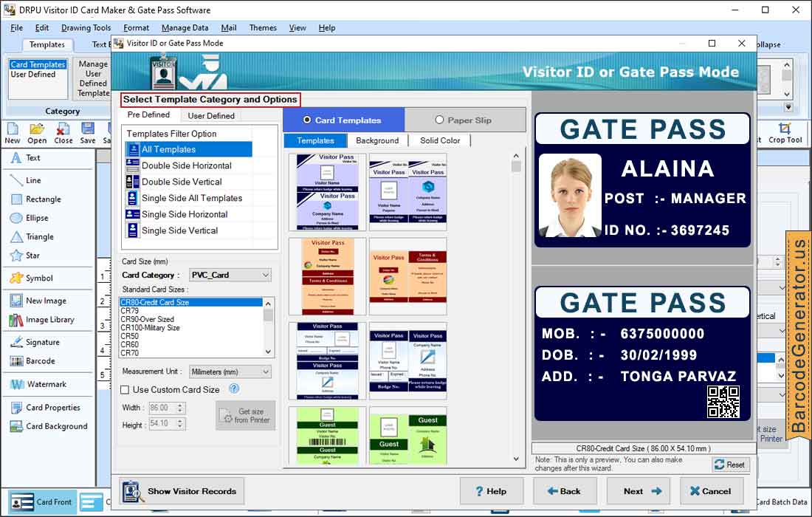Choose the Triangle shape tool
812x517 pixels.
click(32, 237)
